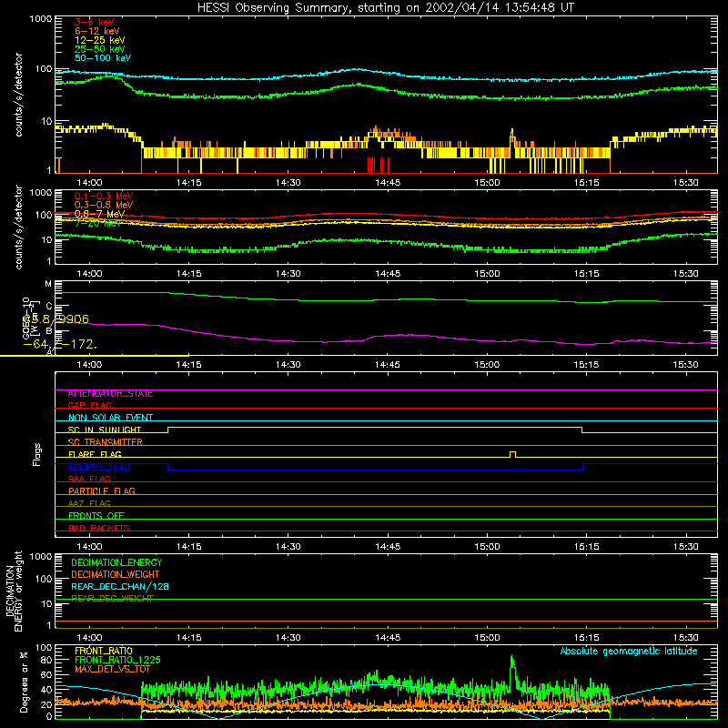Select the ECLIPSE_FLAG label

tap(99, 467)
